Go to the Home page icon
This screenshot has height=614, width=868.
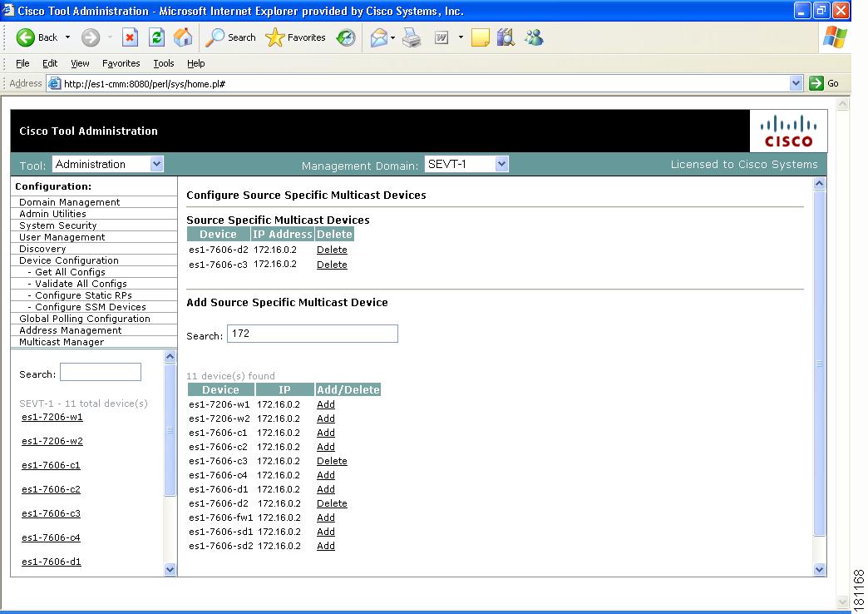point(183,37)
